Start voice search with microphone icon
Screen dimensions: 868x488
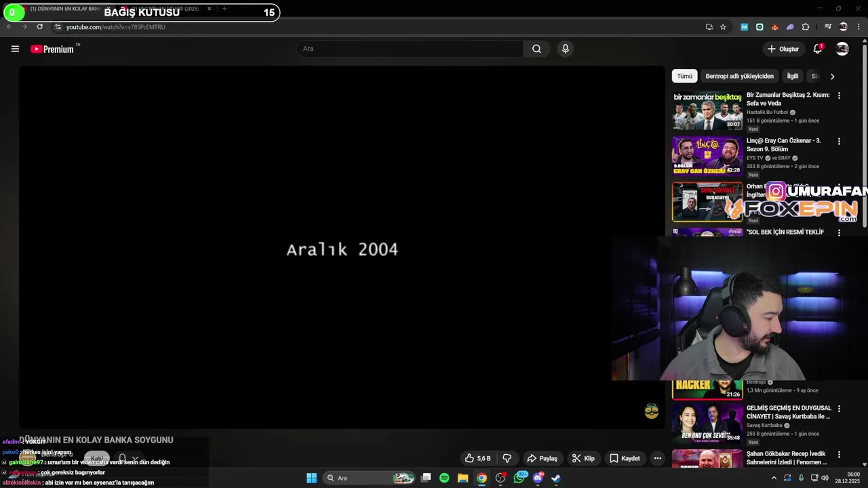pyautogui.click(x=566, y=49)
